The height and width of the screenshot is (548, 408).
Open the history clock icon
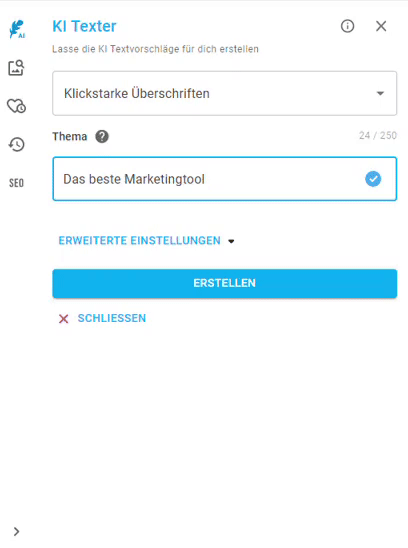[16, 144]
